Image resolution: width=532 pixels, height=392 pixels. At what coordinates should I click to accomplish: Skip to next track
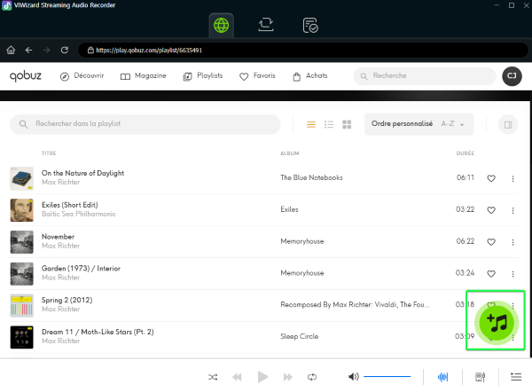click(x=287, y=377)
